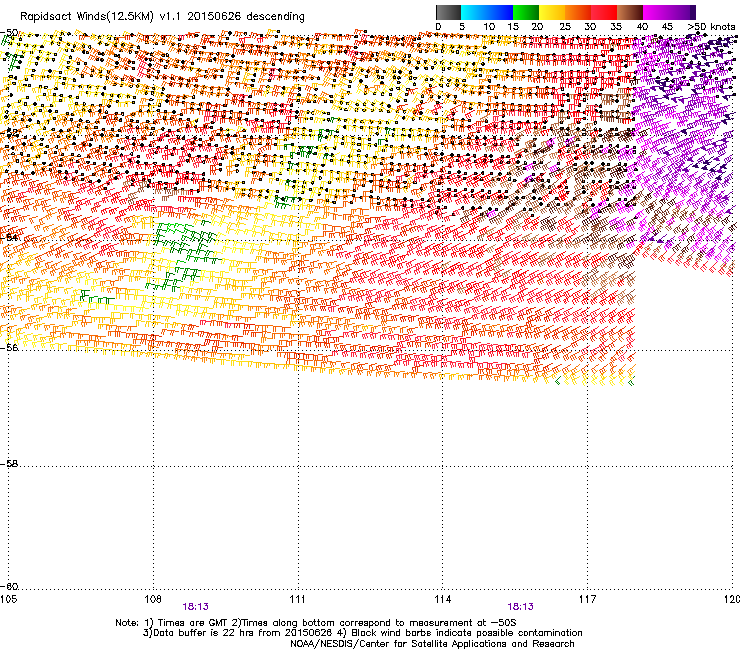
Task: Click the 105 longitude axis label
Action: 8,599
